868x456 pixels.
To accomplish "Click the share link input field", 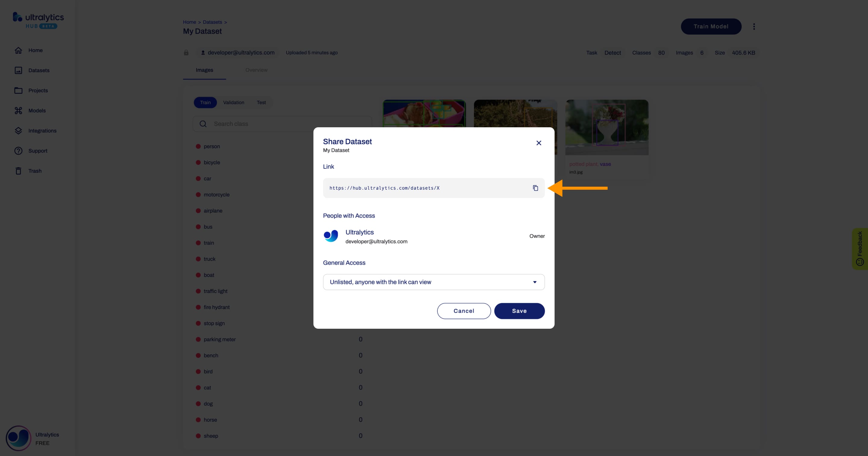I will tap(428, 188).
